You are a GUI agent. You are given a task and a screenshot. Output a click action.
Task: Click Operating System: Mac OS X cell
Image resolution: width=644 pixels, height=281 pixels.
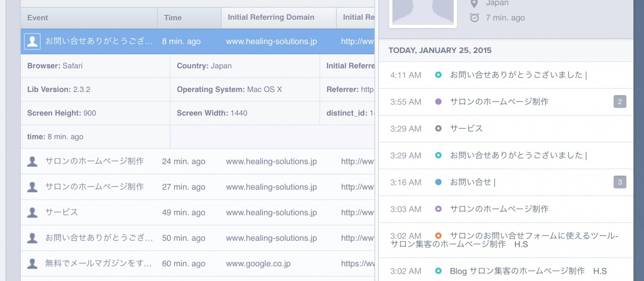coord(245,89)
